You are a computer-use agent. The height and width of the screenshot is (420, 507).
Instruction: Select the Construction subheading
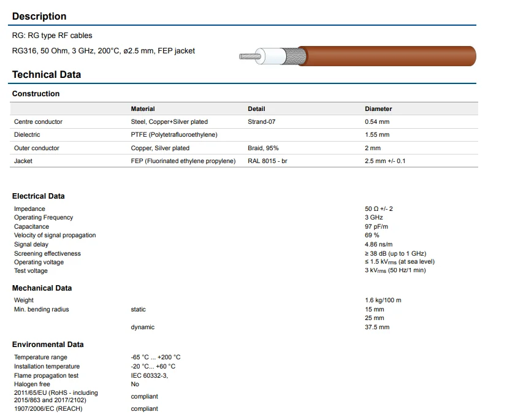tap(36, 93)
